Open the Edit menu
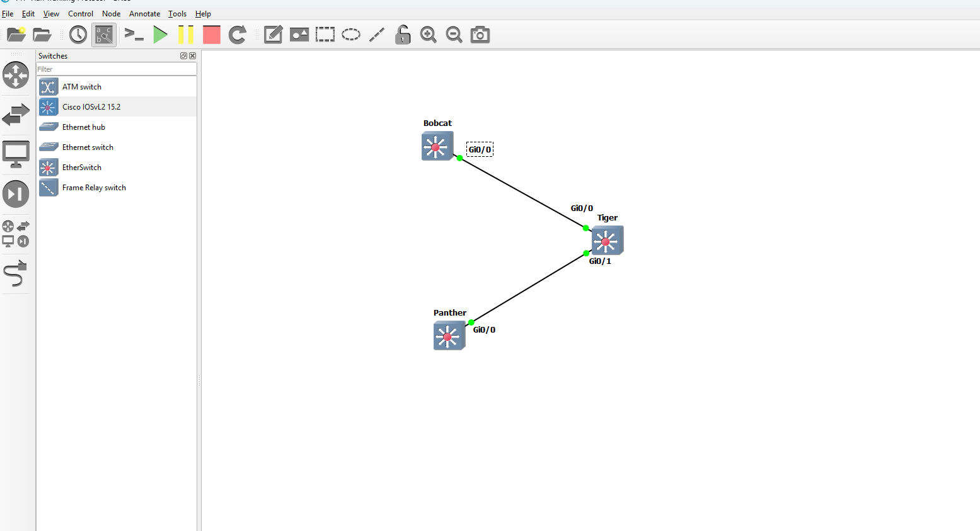This screenshot has height=531, width=980. click(28, 13)
